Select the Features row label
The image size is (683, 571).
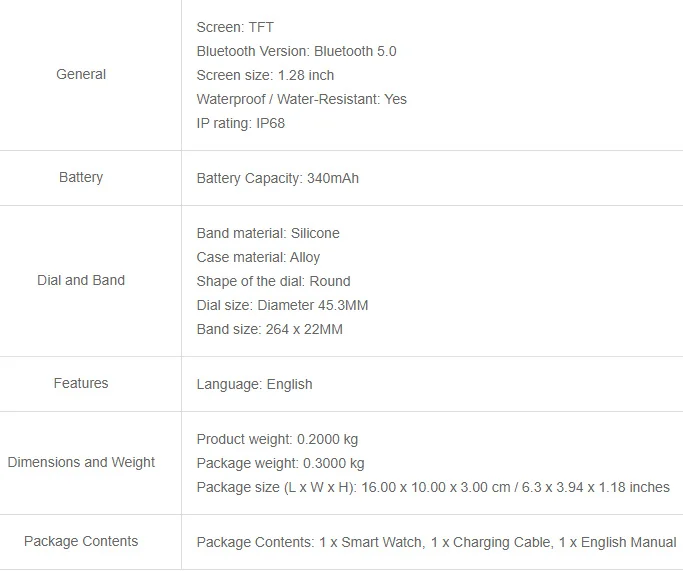(x=81, y=383)
